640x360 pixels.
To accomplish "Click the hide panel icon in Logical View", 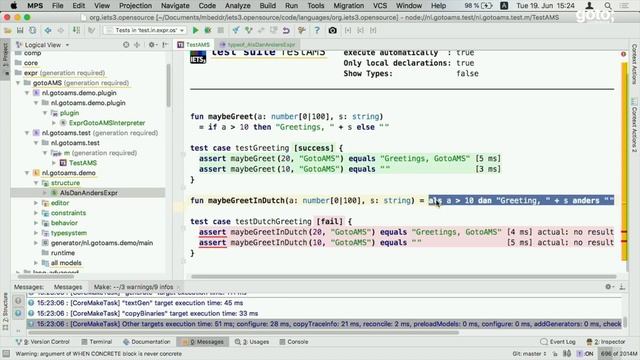I will 165,45.
